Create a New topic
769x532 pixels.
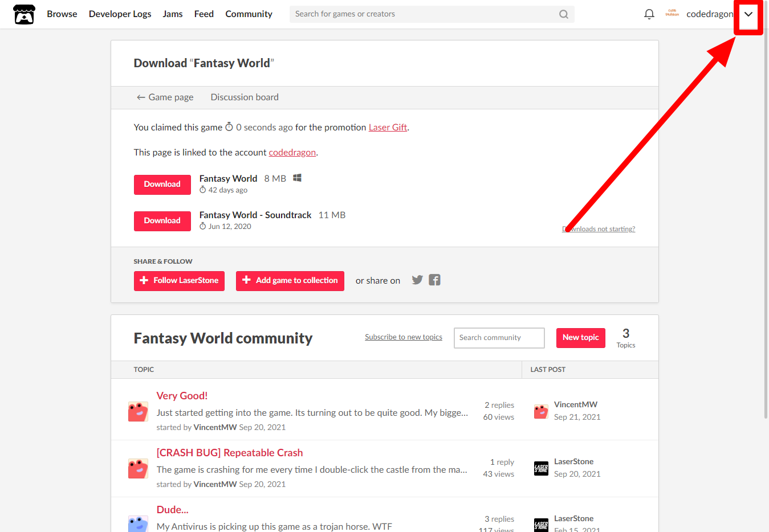pos(581,338)
